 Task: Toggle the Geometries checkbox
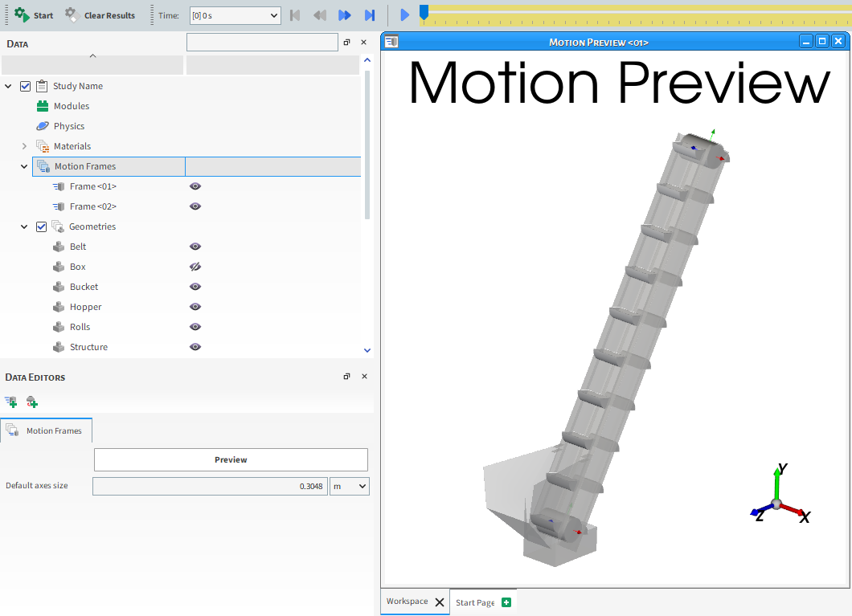(x=41, y=226)
